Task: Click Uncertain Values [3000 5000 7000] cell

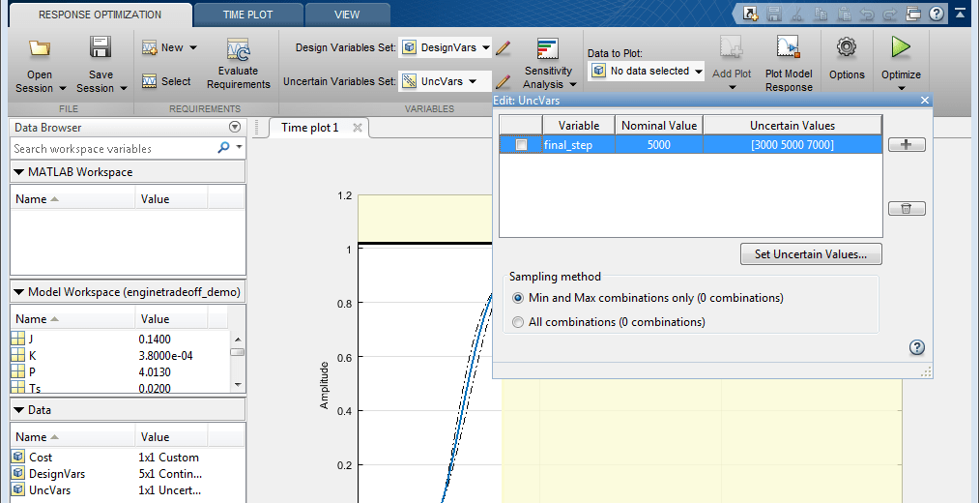Action: (x=793, y=145)
